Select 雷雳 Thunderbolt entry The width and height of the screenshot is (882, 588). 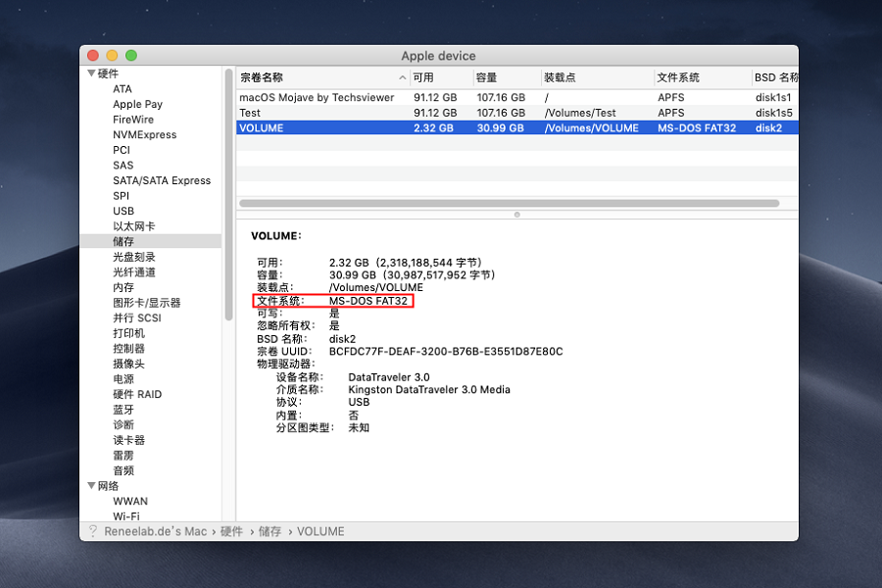point(123,455)
